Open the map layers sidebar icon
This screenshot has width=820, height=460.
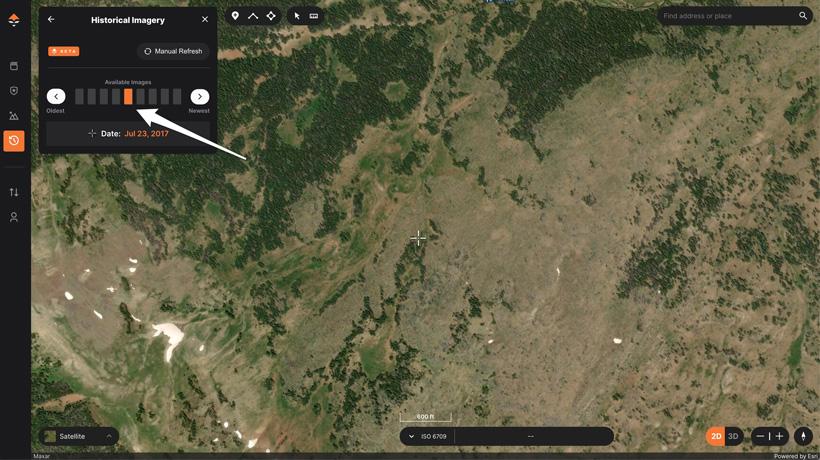pyautogui.click(x=14, y=66)
